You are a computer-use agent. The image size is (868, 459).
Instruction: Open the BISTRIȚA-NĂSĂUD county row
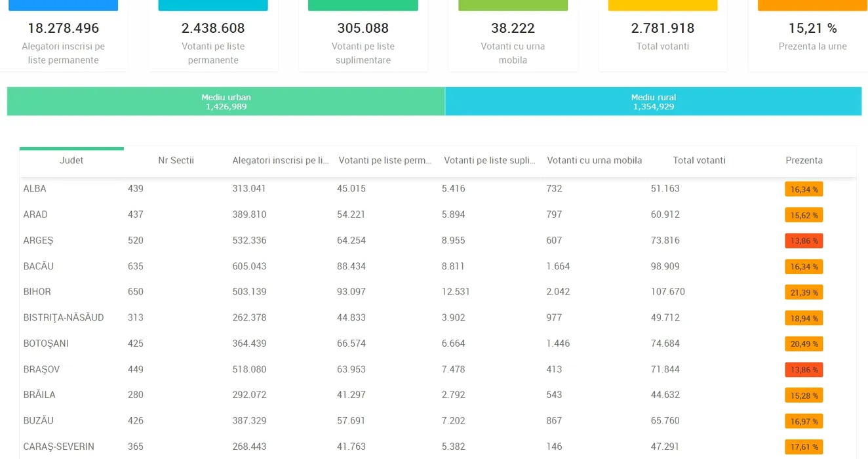pos(64,318)
